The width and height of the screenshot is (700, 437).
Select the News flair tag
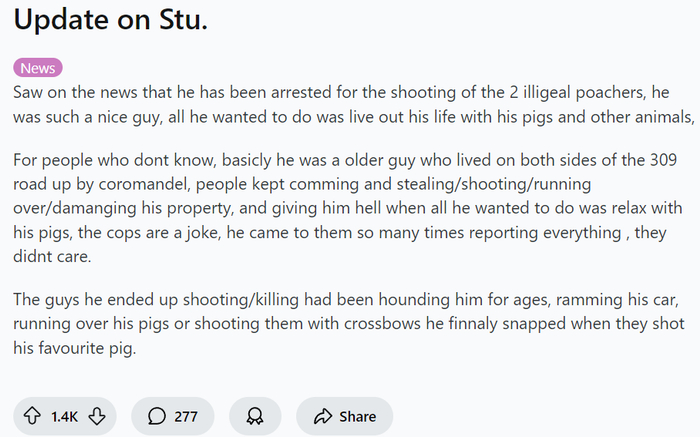38,68
